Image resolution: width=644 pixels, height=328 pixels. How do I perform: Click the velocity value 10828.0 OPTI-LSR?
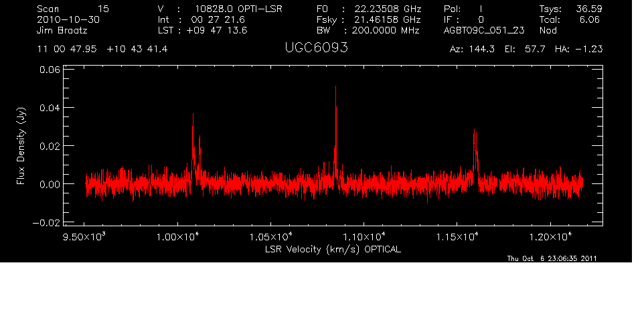(x=238, y=9)
